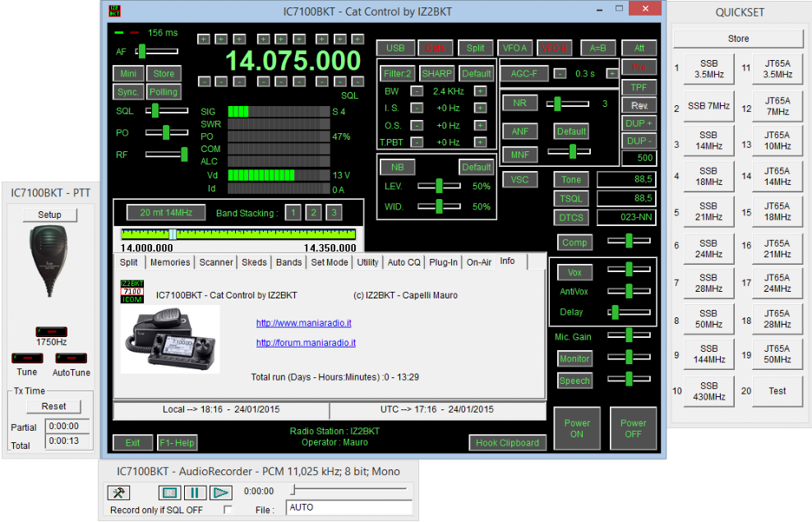
Task: Toggle the Pre preamp button
Action: tap(639, 67)
